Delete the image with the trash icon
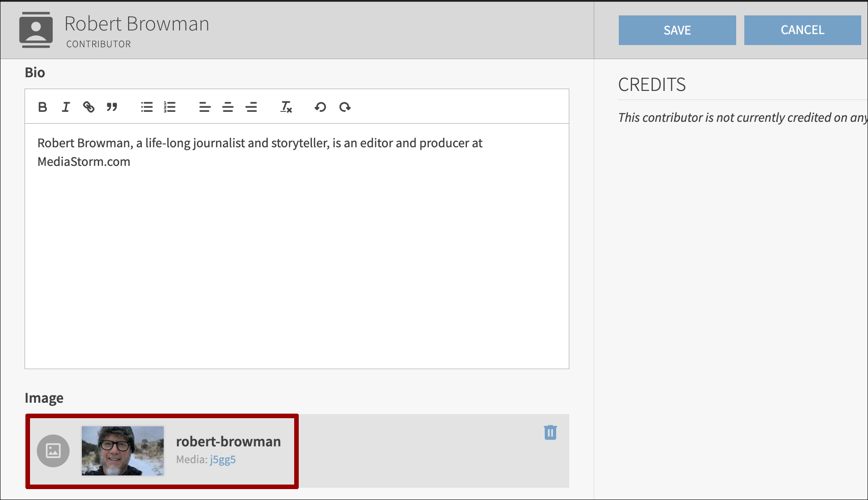Screen dimensions: 868x500 (550, 432)
